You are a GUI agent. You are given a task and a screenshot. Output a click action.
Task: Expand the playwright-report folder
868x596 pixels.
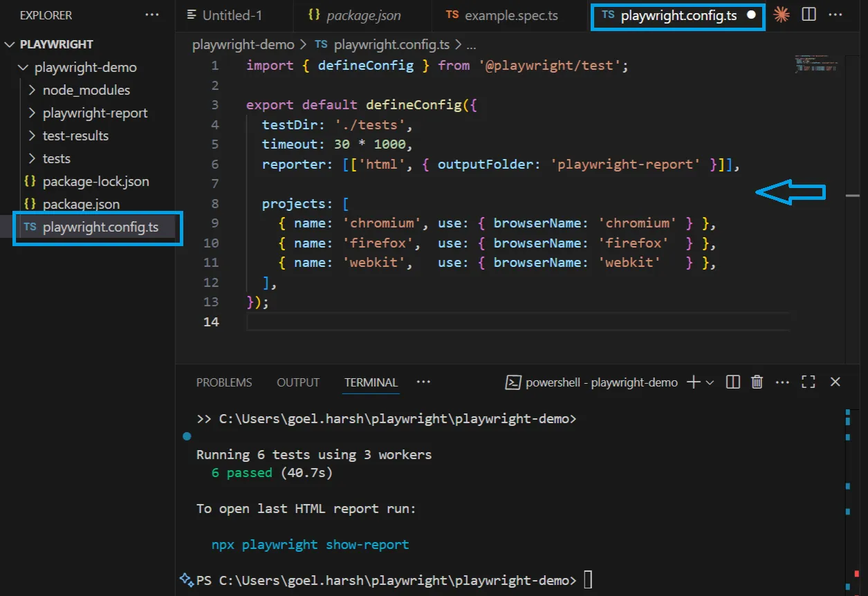32,113
